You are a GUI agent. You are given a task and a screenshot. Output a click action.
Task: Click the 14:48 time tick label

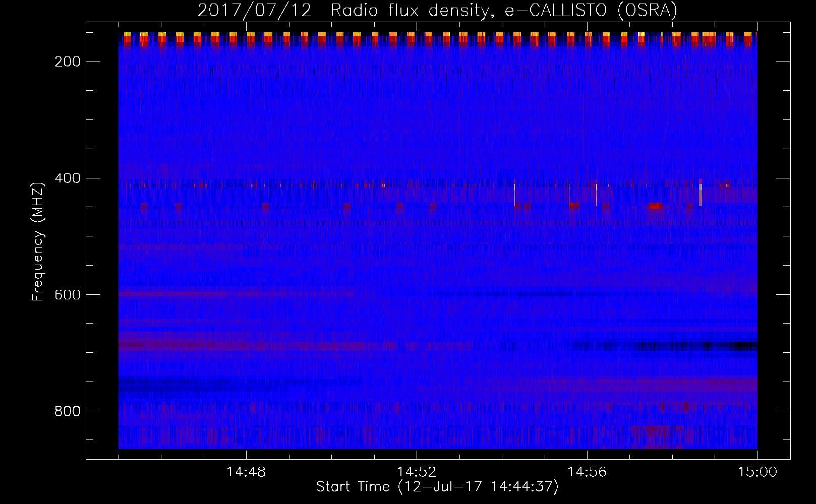coord(246,472)
